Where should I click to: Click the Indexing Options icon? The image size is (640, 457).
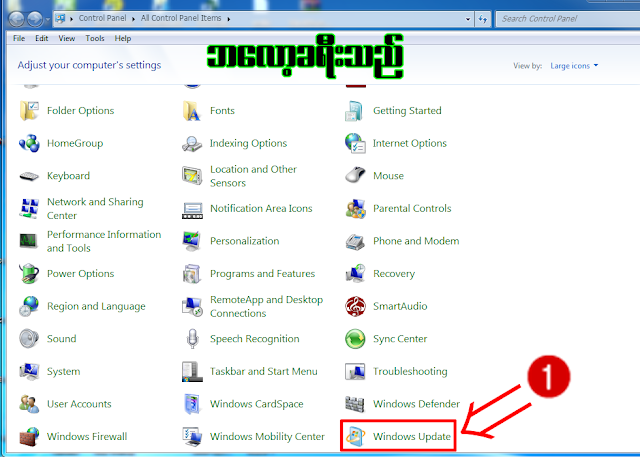tap(192, 143)
